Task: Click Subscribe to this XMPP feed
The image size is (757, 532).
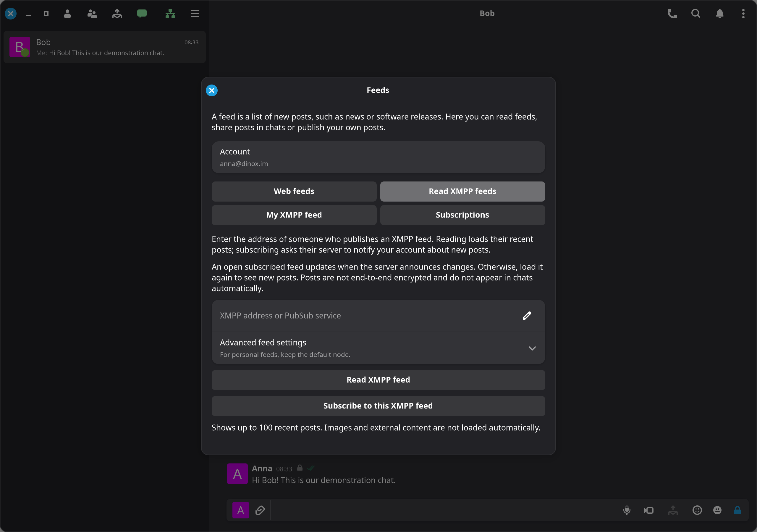Action: point(378,406)
